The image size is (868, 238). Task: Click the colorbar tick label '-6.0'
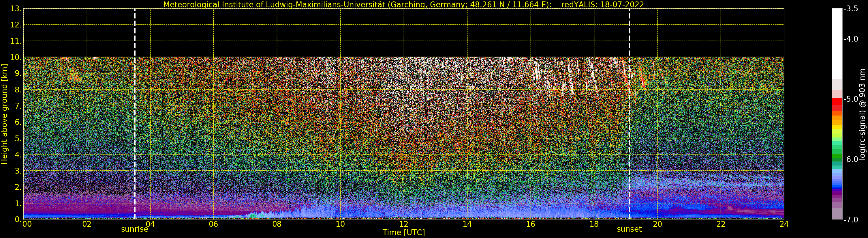click(851, 159)
